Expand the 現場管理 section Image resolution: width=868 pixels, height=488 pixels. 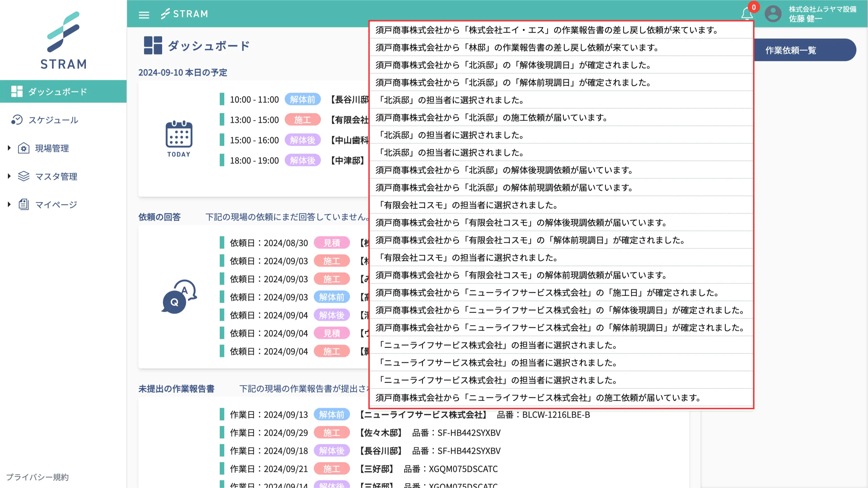9,148
